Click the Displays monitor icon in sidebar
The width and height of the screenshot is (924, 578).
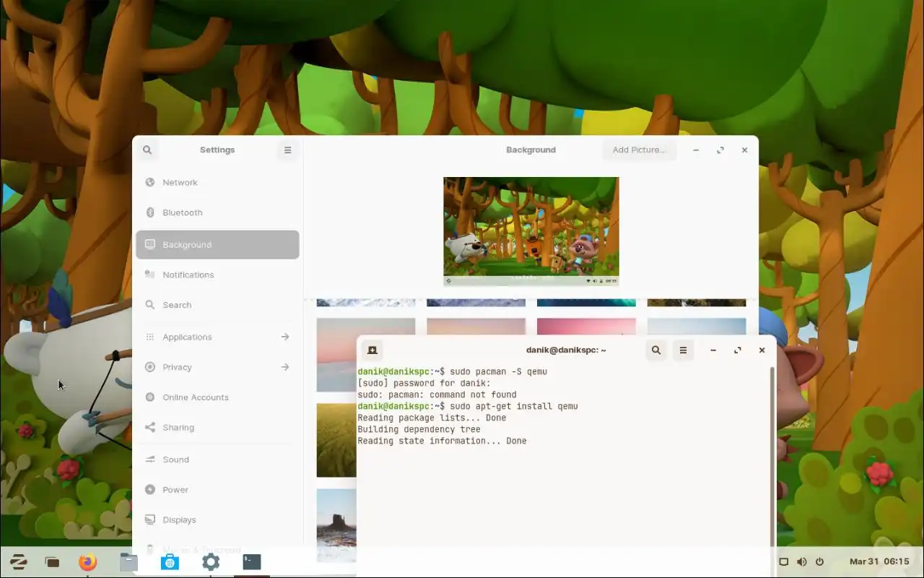[x=150, y=520]
